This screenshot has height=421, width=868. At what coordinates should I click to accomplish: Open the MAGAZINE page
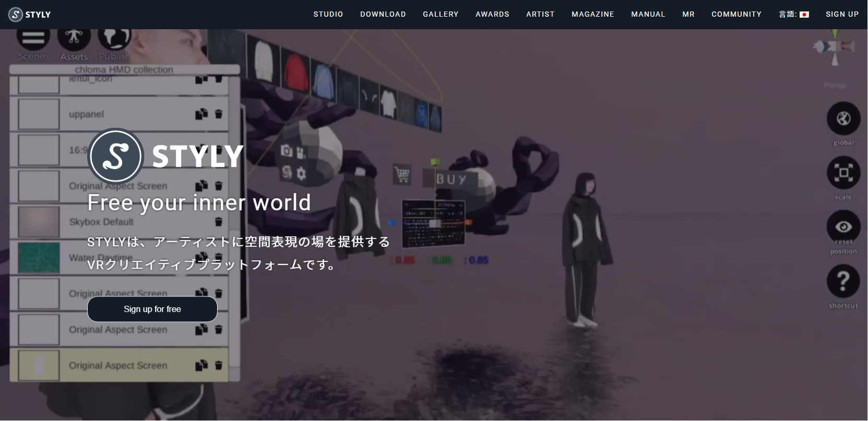coord(593,15)
